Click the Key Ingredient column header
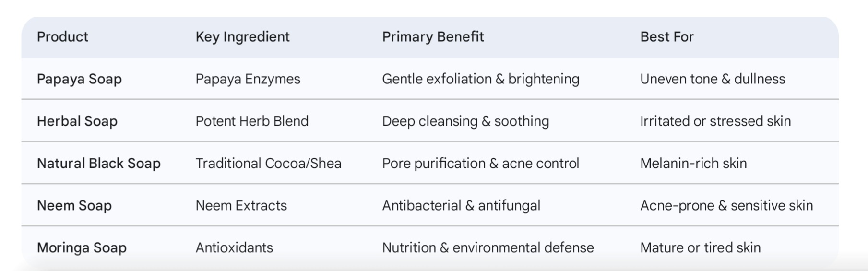 242,37
